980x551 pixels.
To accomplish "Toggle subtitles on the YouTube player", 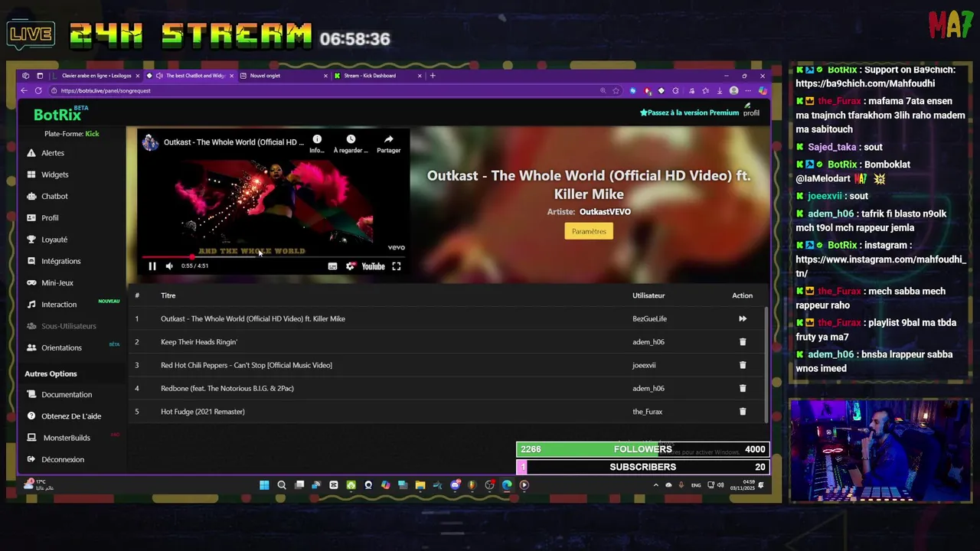I will point(332,266).
